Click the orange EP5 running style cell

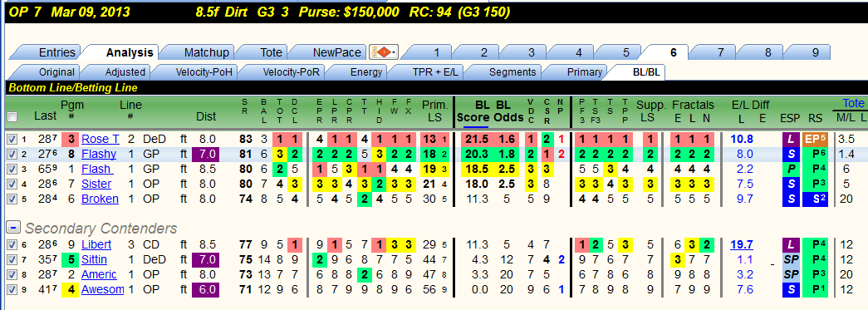[x=816, y=139]
